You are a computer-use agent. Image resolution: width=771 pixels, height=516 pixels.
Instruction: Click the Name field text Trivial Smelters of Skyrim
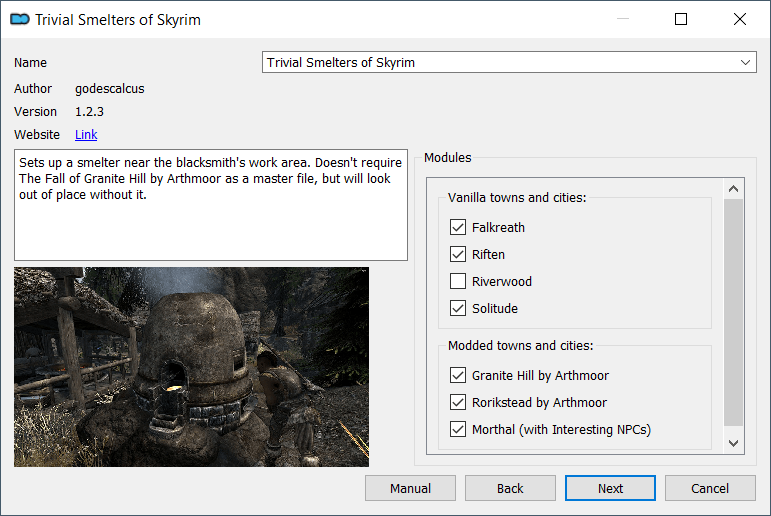pos(341,62)
